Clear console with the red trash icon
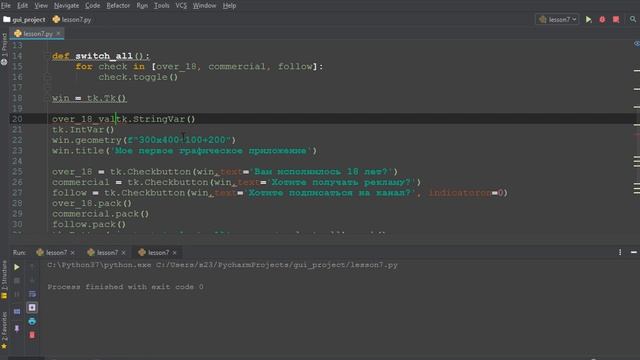This screenshot has height=360, width=640. click(x=32, y=335)
